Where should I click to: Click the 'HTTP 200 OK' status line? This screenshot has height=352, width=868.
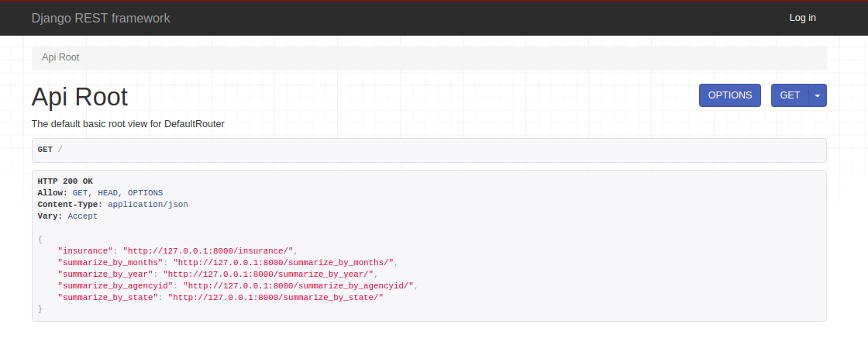(65, 181)
